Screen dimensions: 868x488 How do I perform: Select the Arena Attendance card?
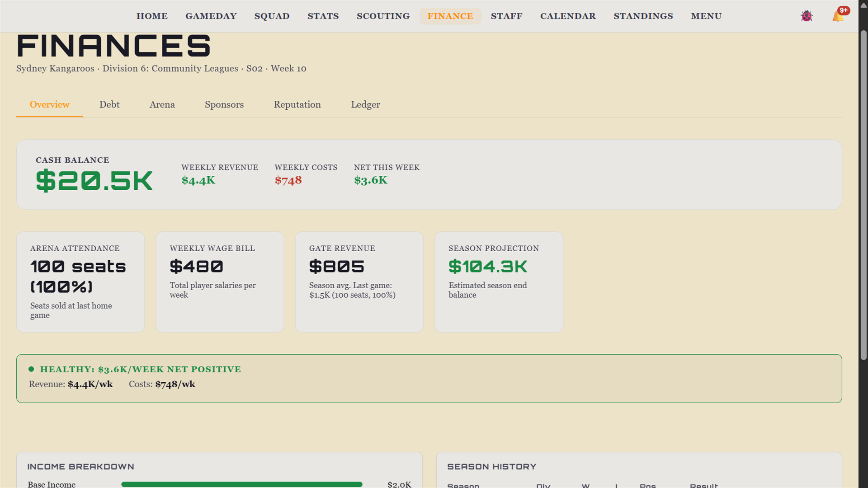point(80,282)
